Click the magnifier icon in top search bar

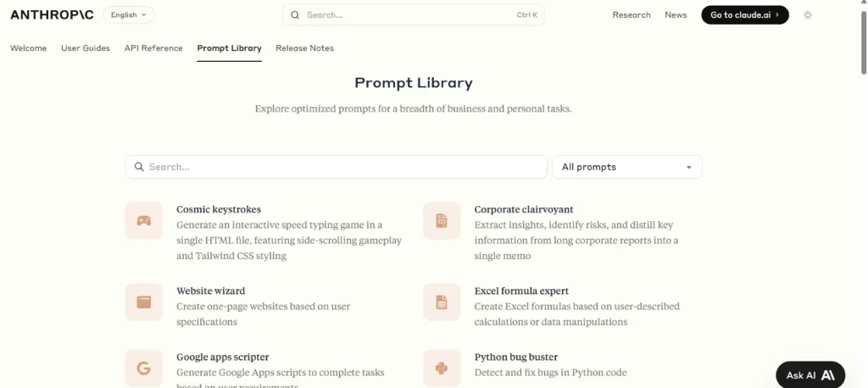(x=295, y=15)
